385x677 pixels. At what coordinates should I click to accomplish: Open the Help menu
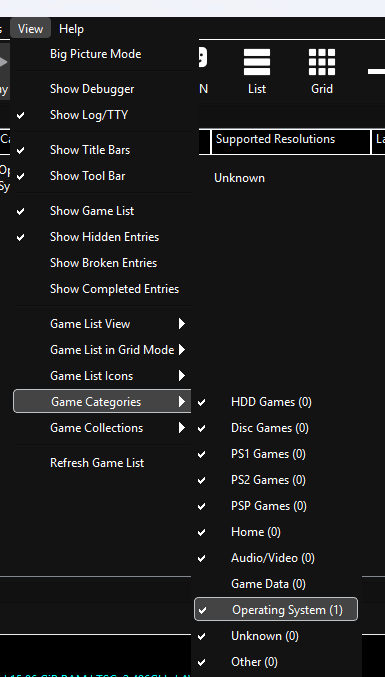pyautogui.click(x=71, y=29)
